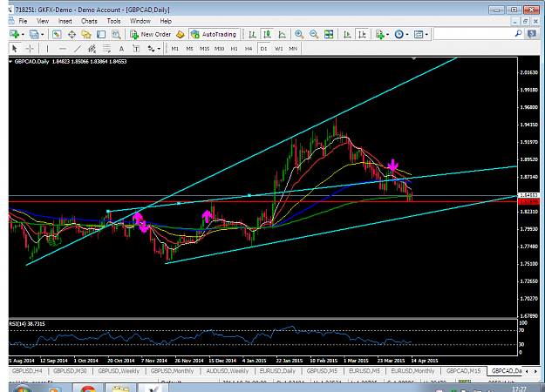Click the RSI(14) 38.7315 label
The height and width of the screenshot is (392, 545).
click(27, 323)
